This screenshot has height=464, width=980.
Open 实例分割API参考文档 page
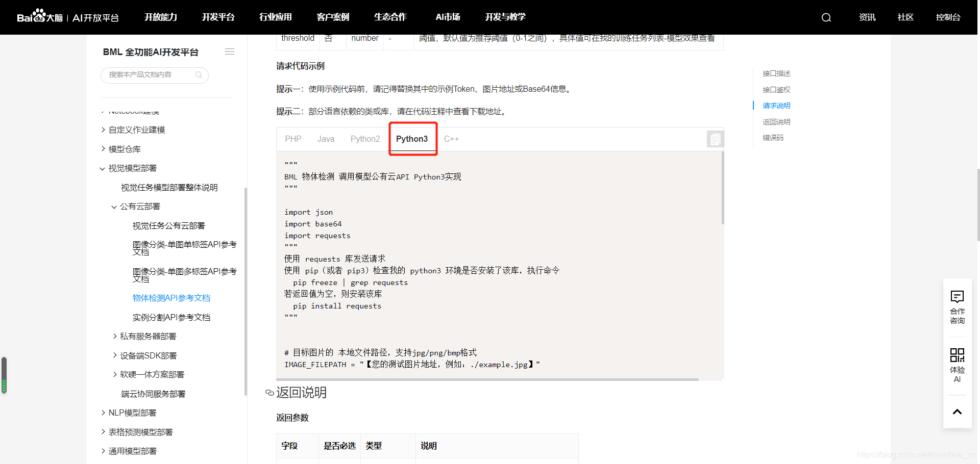click(x=171, y=317)
